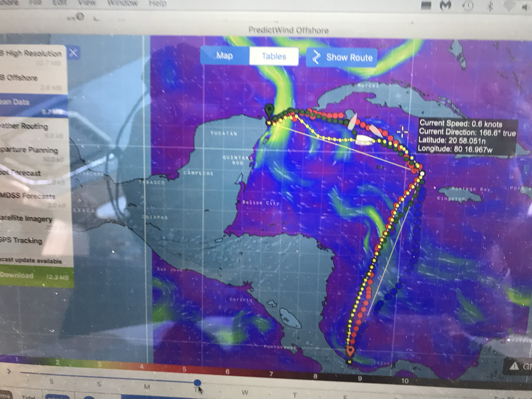Image resolution: width=532 pixels, height=399 pixels.
Task: Open the Bluetooth menu bar icon
Action: click(x=490, y=6)
